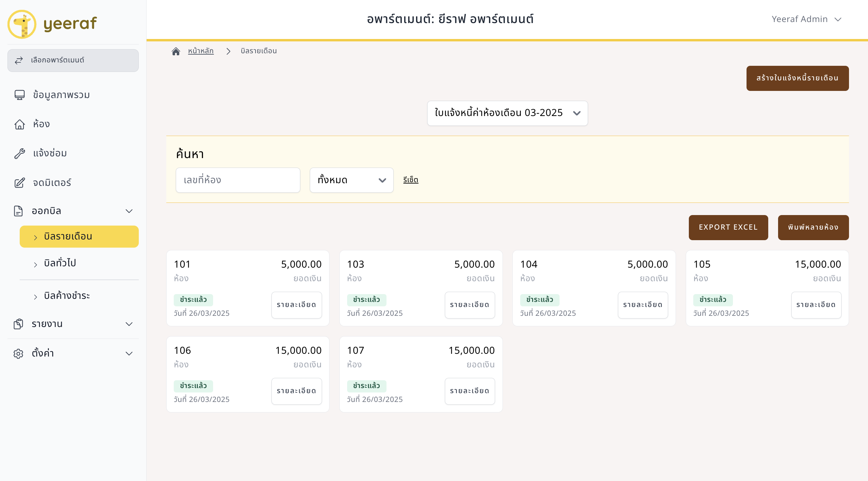868x481 pixels.
Task: Click the pencil edit icon for จดมิเตอร์
Action: 20,183
